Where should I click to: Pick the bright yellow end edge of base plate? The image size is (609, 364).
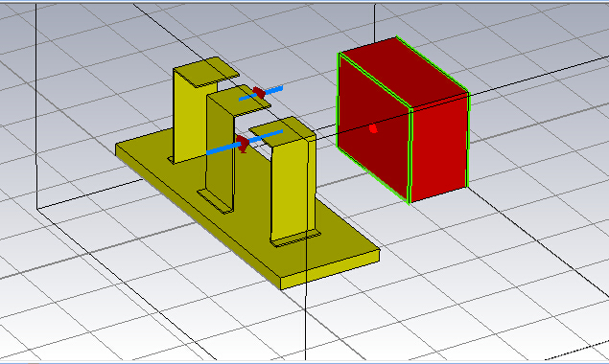click(330, 269)
